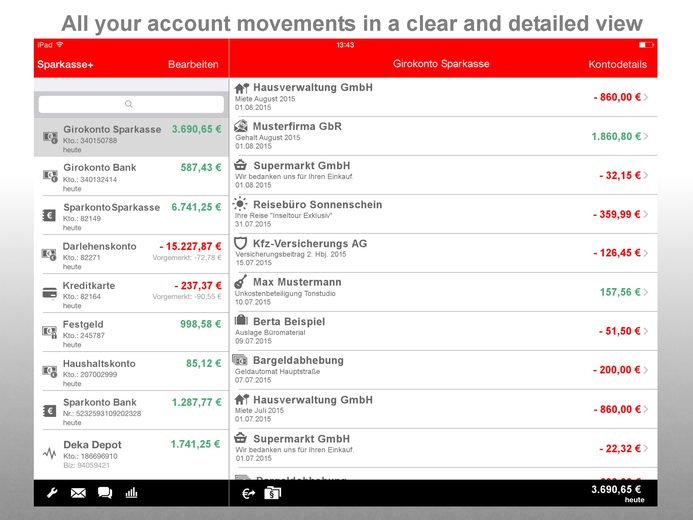Image resolution: width=693 pixels, height=520 pixels.
Task: Tap Girokonto Bank account icon
Action: (50, 176)
